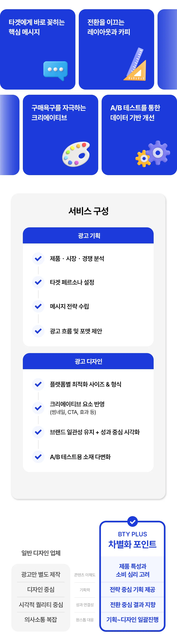Click checkmark next to 광고 흐름 및 포맷 제안

pos(38,331)
